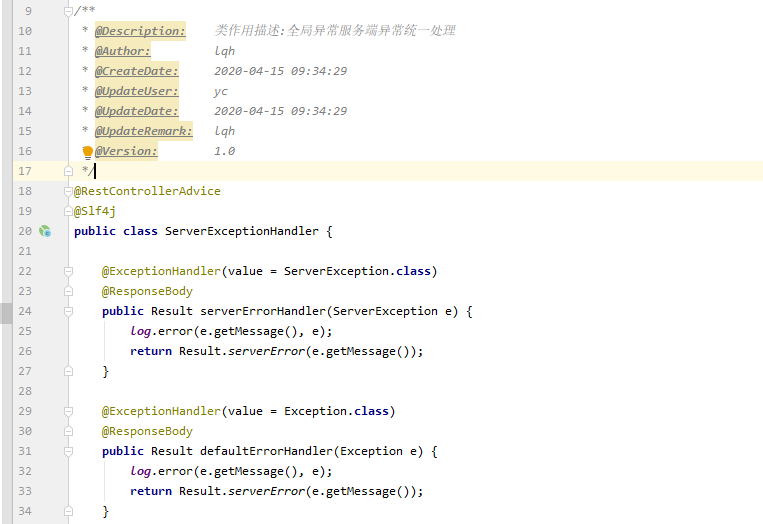
Task: Click the yellow lightbulb intention icon
Action: tap(88, 153)
